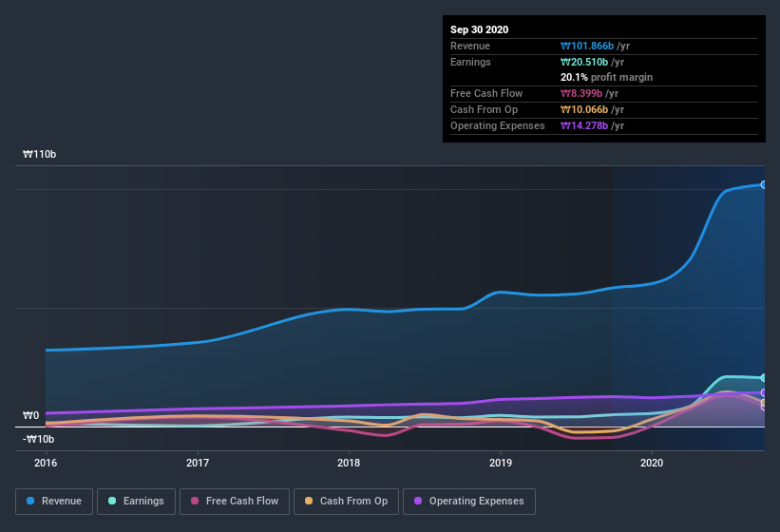Screen dimensions: 780x532
Task: Toggle the Revenue legend button
Action: (54, 502)
